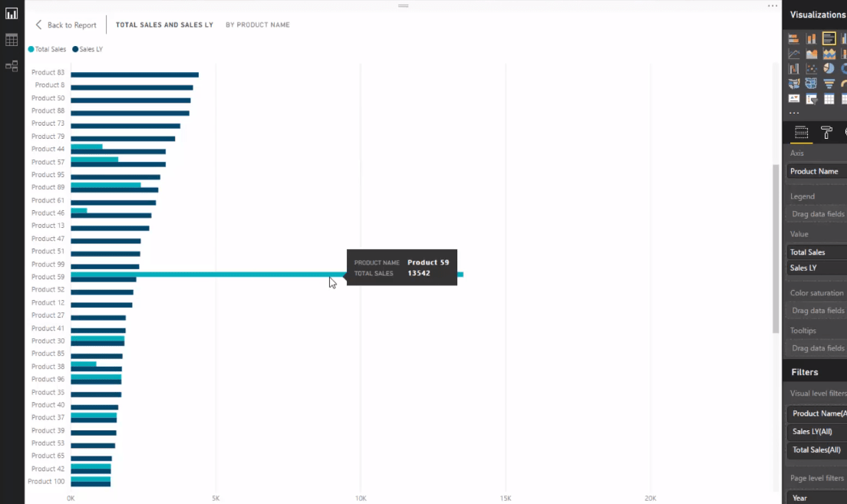Click the Product 13 axis label
The image size is (847, 504).
48,226
